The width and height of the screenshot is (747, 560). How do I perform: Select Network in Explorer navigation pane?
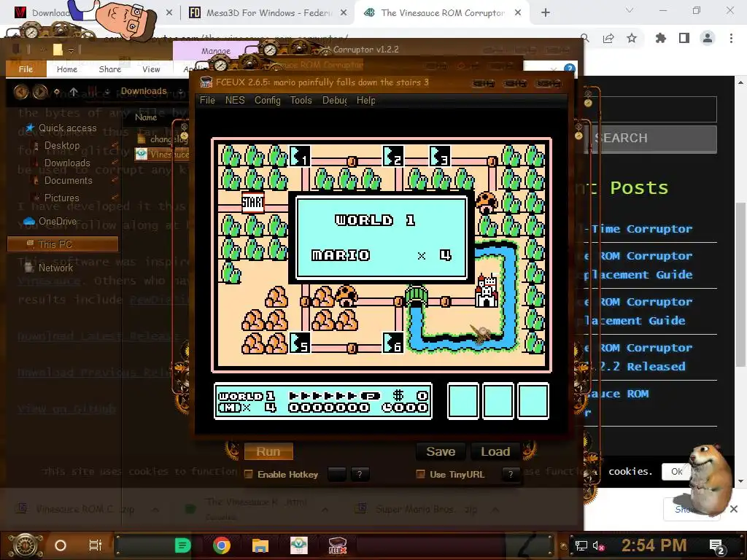[49, 268]
